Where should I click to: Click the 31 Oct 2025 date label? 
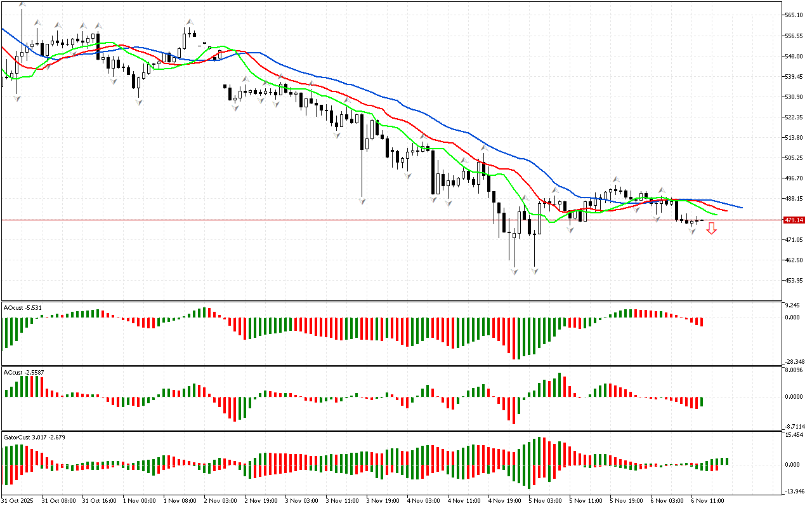click(x=17, y=500)
